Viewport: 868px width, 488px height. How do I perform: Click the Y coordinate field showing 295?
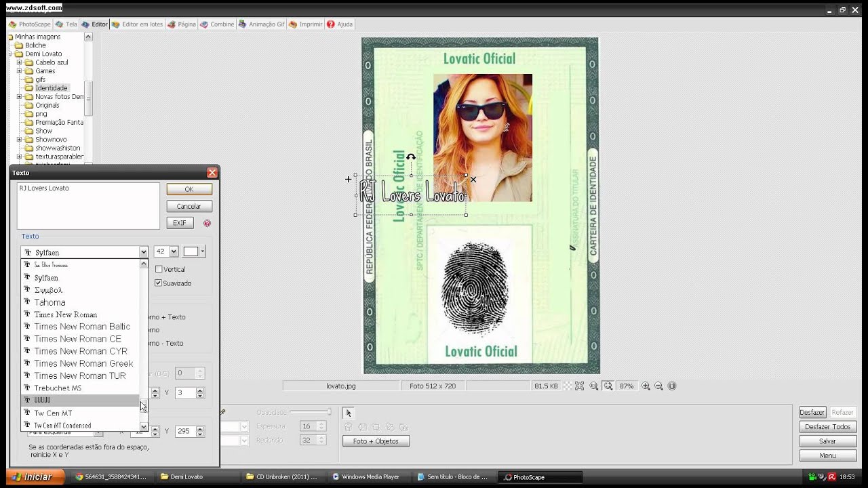point(184,431)
